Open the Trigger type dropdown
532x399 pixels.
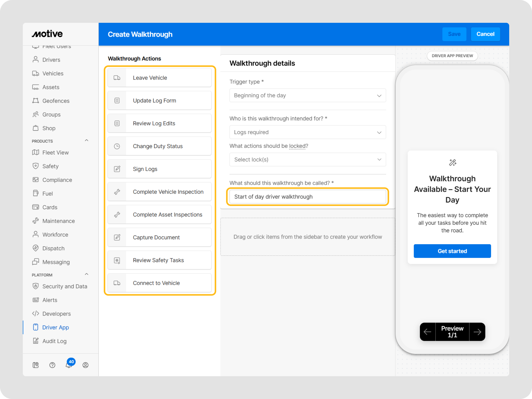(307, 96)
